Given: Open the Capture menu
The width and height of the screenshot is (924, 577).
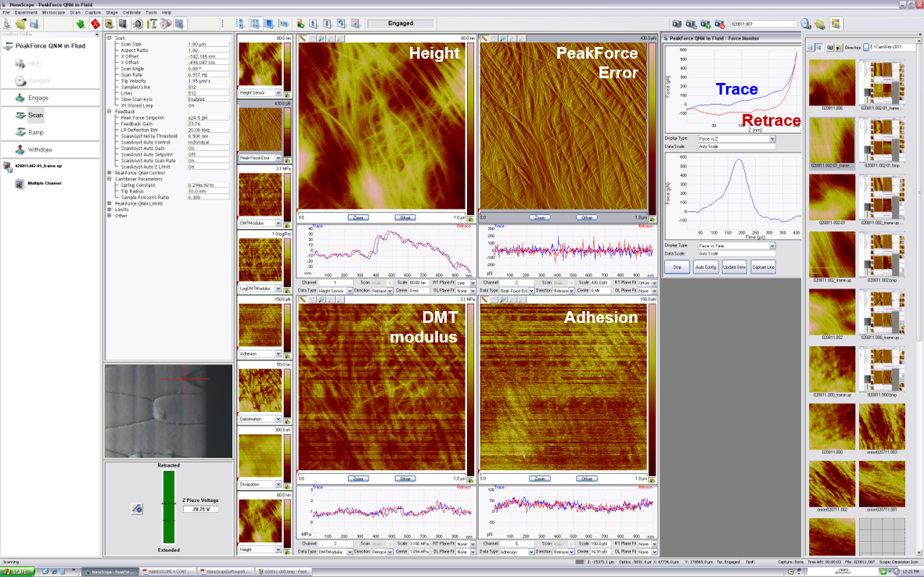Looking at the screenshot, I should [x=92, y=13].
